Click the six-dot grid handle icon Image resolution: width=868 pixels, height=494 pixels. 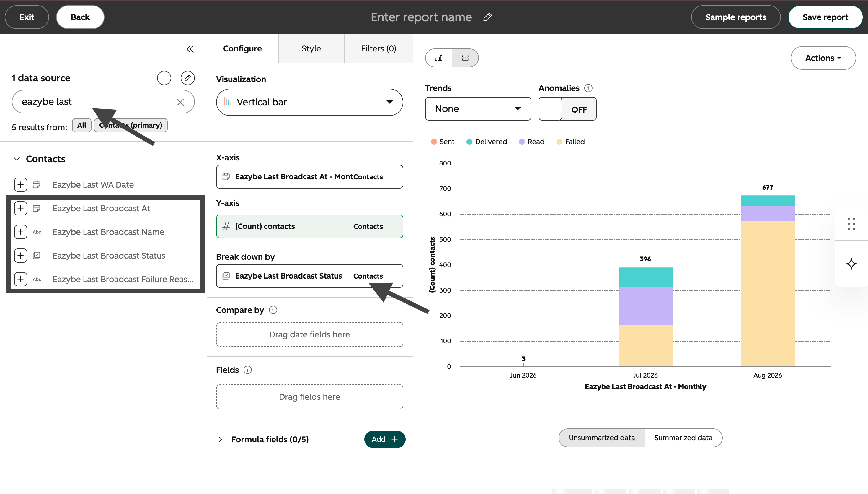[851, 224]
